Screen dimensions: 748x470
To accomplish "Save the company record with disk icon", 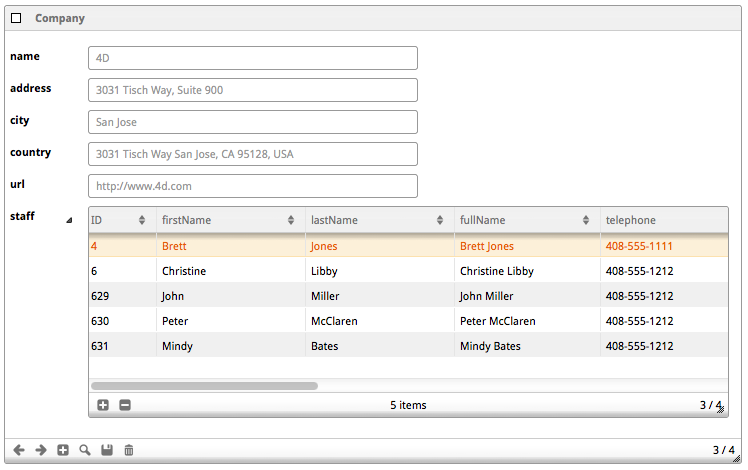I will click(107, 450).
